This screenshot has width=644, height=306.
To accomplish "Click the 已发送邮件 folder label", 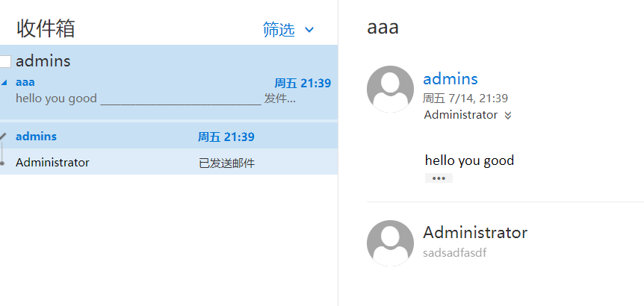I will pos(226,163).
